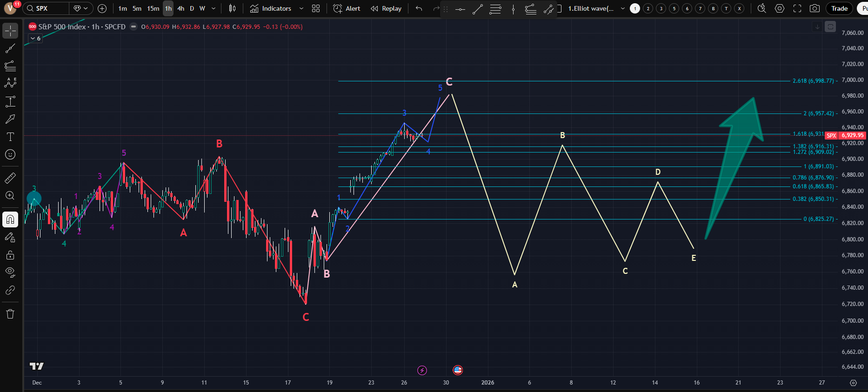Collapse the indicator legend showing 6

(36, 38)
